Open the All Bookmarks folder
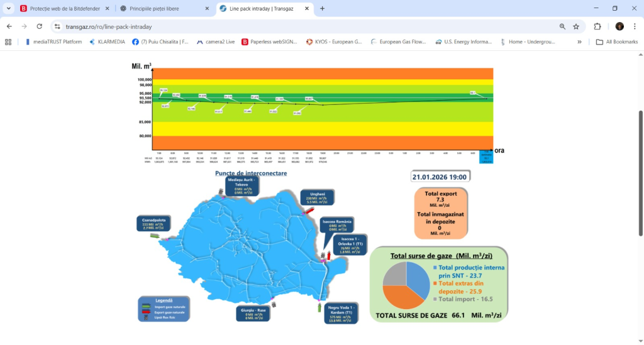The image size is (644, 345). 616,42
